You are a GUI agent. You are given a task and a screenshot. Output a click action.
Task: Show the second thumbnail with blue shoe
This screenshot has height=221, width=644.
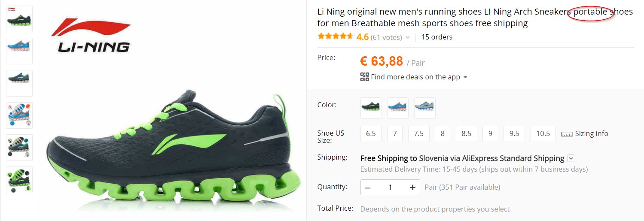point(19,51)
